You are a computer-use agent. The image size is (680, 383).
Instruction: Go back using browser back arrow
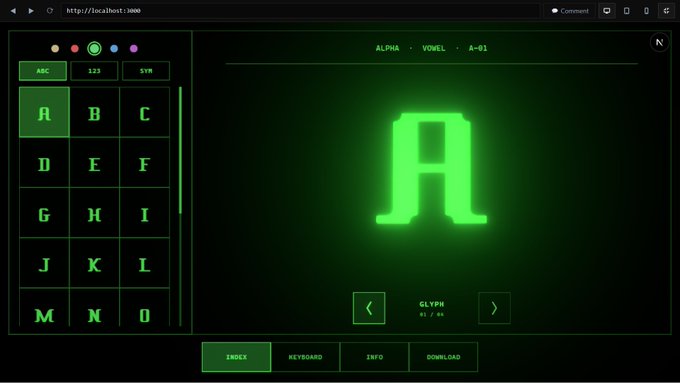pos(13,11)
